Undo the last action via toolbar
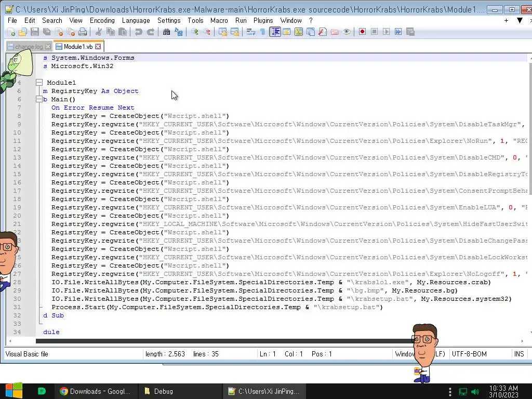532x399 pixels. point(138,32)
